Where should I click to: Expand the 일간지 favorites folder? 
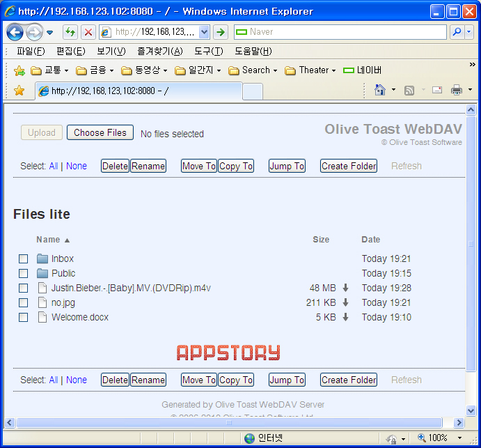198,70
